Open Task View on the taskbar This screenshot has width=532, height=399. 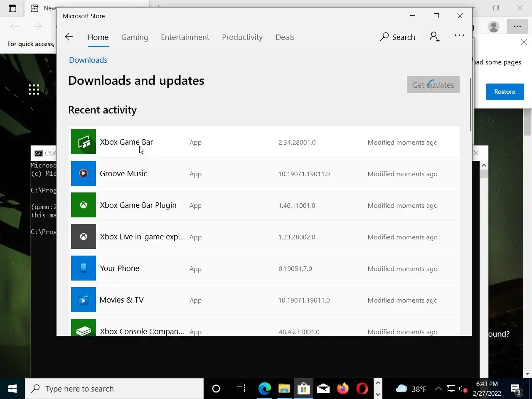tap(241, 389)
